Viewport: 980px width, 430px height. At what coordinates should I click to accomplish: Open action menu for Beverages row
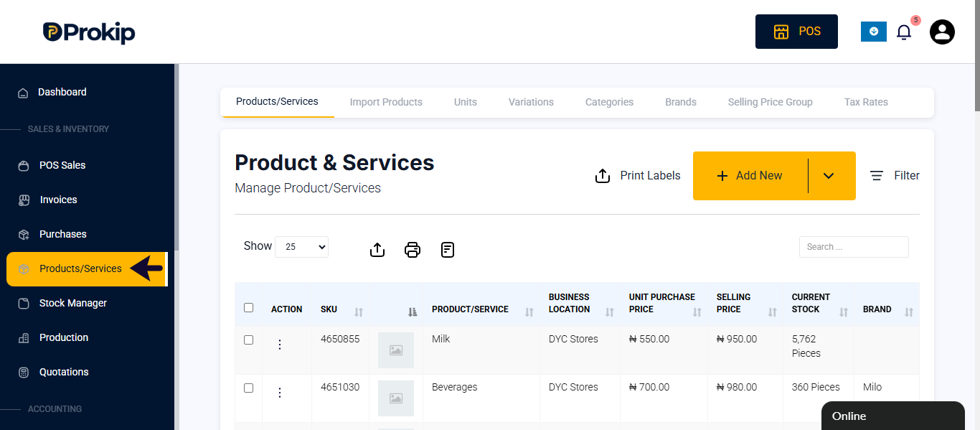280,393
